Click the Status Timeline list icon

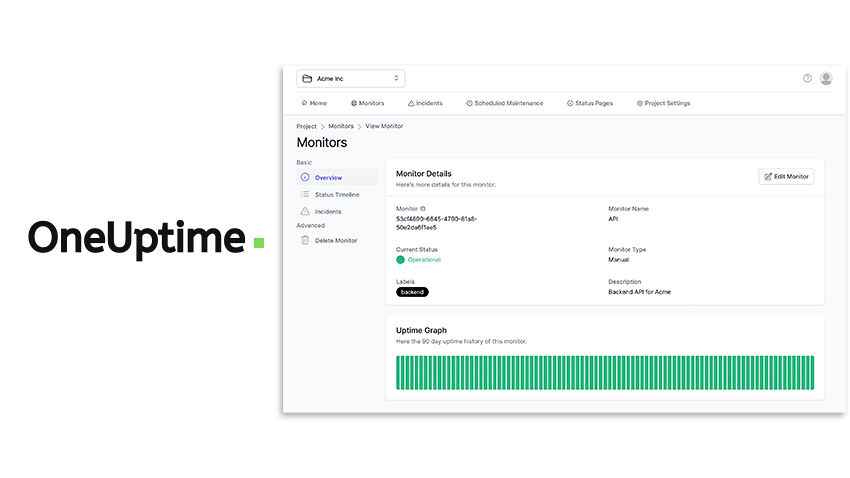305,195
